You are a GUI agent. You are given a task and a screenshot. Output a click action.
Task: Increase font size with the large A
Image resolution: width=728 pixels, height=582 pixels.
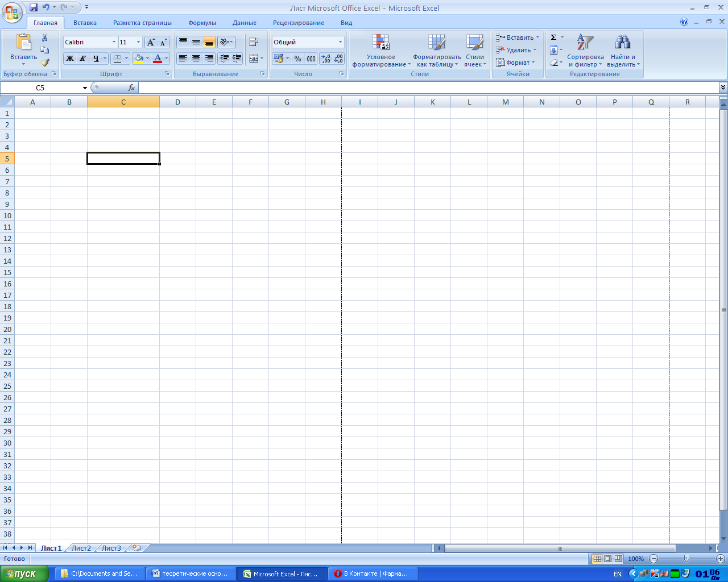click(151, 42)
